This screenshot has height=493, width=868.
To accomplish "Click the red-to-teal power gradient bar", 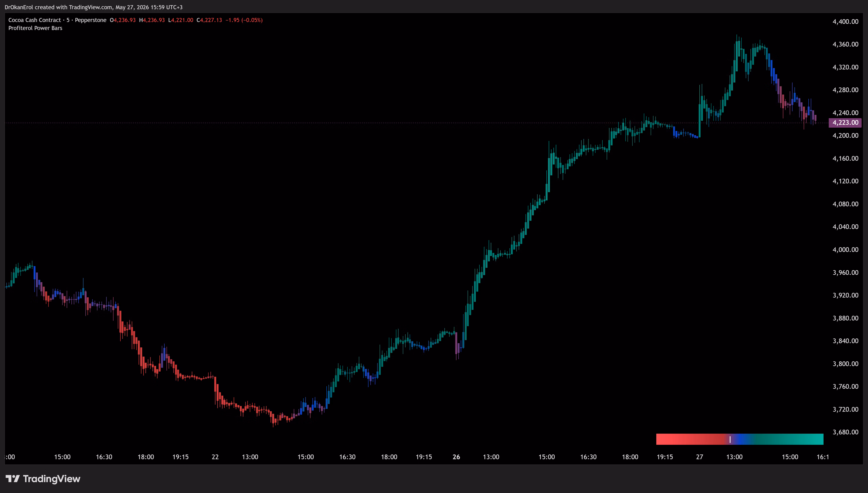I will point(740,439).
